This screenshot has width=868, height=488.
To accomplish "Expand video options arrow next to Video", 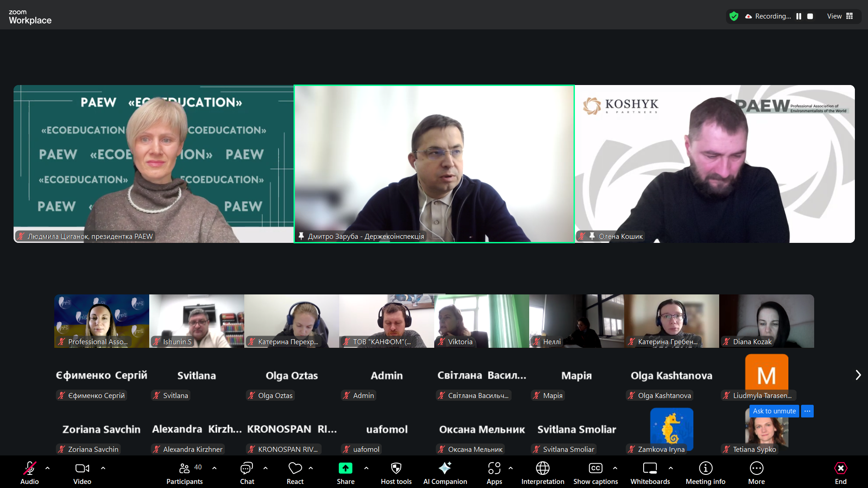I will pos(103,468).
